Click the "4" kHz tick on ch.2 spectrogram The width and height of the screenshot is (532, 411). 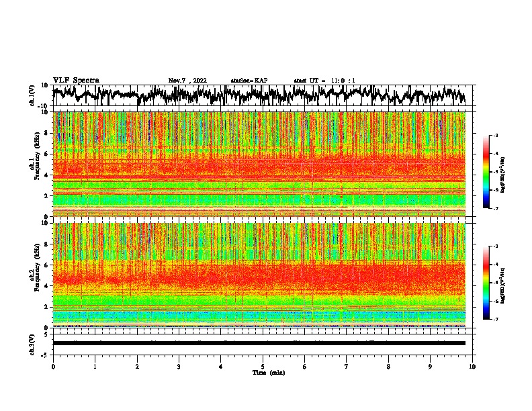coord(46,286)
